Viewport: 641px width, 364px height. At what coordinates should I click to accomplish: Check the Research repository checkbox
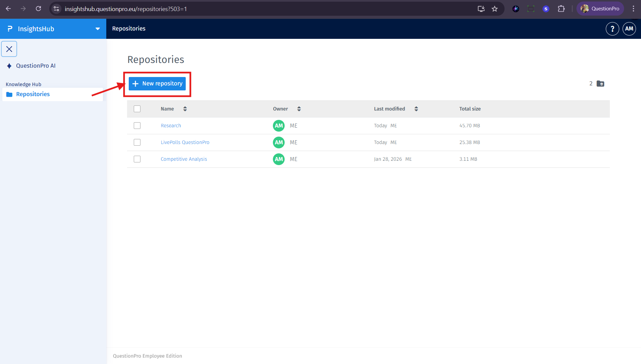click(137, 126)
